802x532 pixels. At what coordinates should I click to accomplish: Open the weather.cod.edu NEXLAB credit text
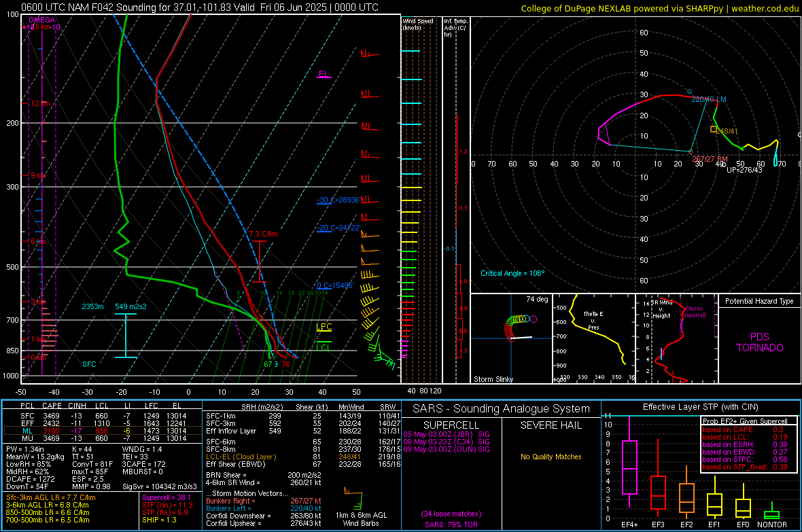click(659, 8)
